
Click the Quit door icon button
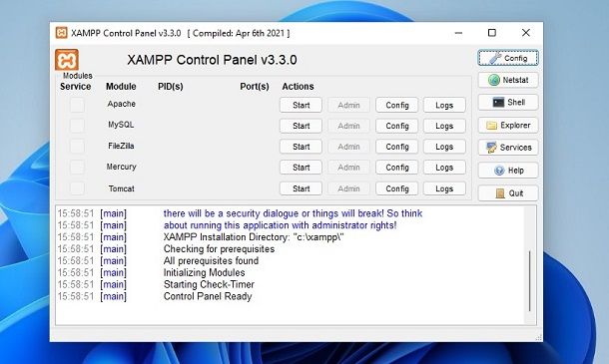pyautogui.click(x=508, y=193)
